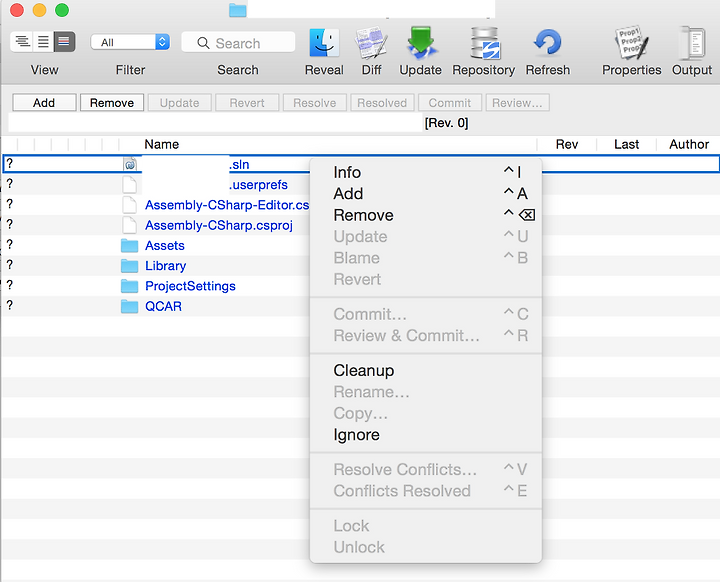Screen dimensions: 720x582
Task: Sort by the Rev column header
Action: (567, 144)
